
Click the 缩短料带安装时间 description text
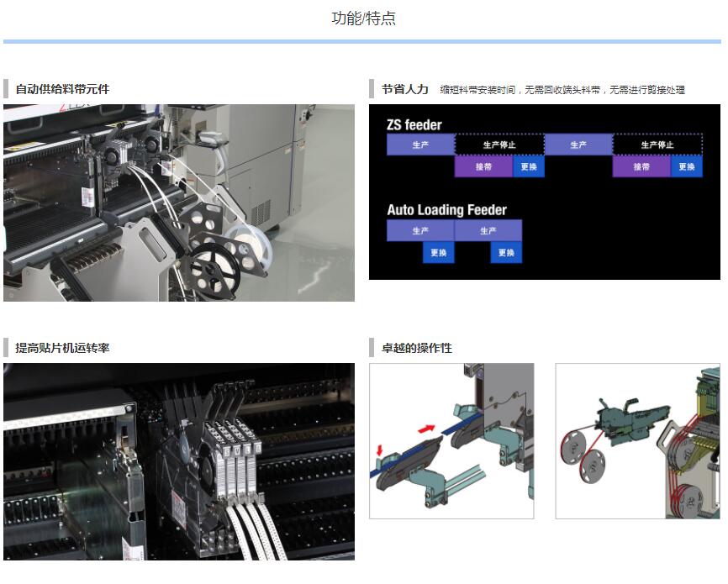point(562,90)
